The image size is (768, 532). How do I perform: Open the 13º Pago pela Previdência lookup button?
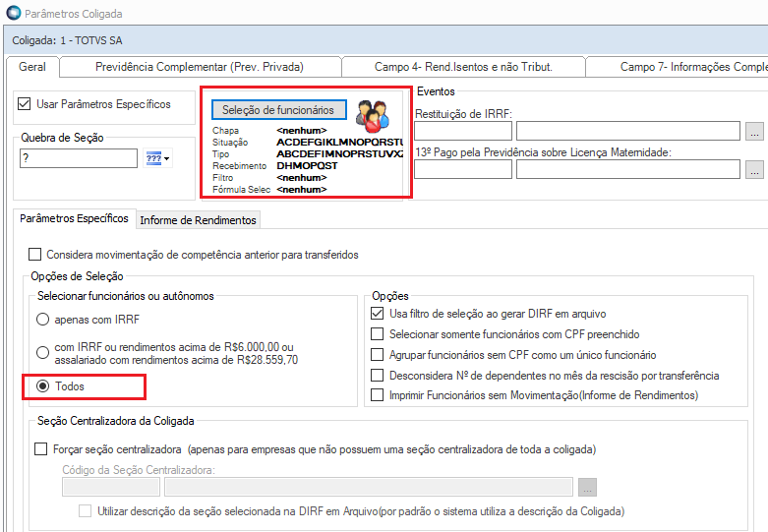pyautogui.click(x=754, y=169)
